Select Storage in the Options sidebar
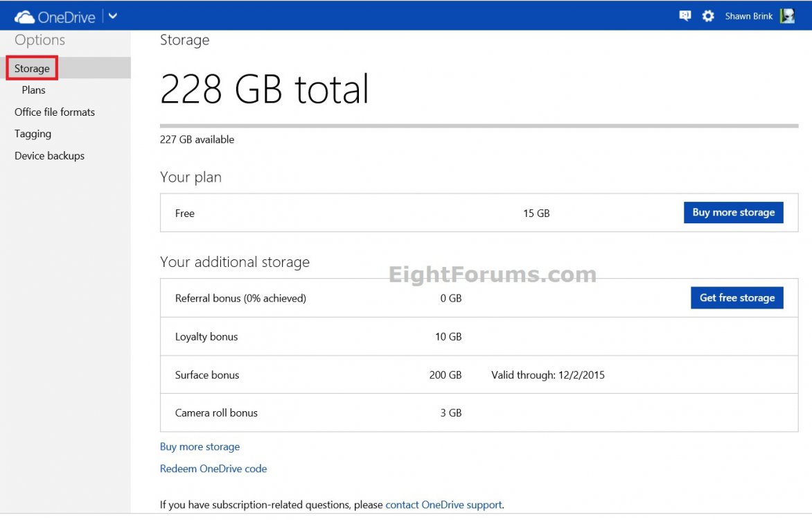This screenshot has width=812, height=520. point(32,68)
